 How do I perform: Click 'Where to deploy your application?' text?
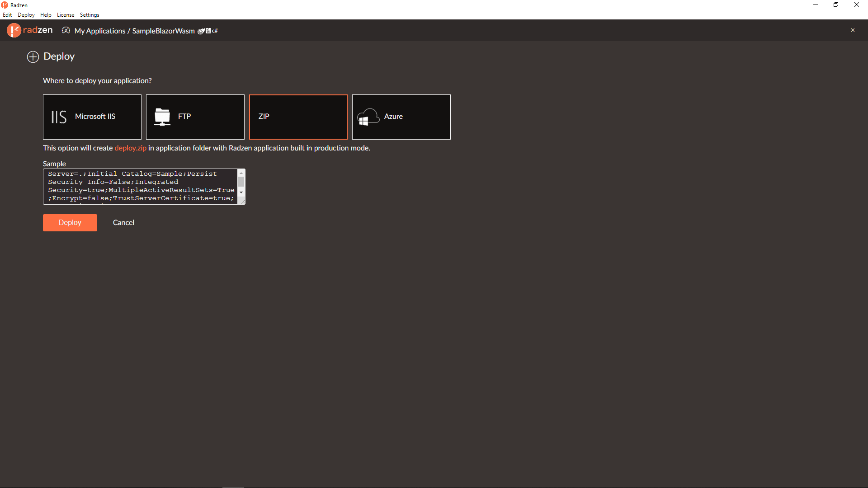[97, 81]
